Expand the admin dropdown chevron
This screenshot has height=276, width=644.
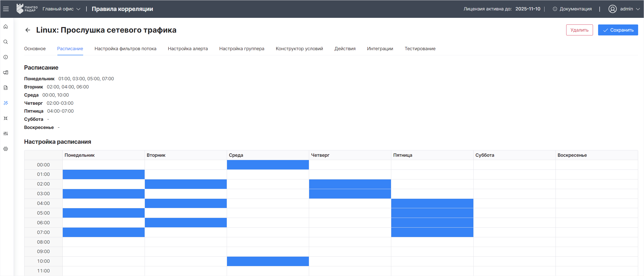638,9
